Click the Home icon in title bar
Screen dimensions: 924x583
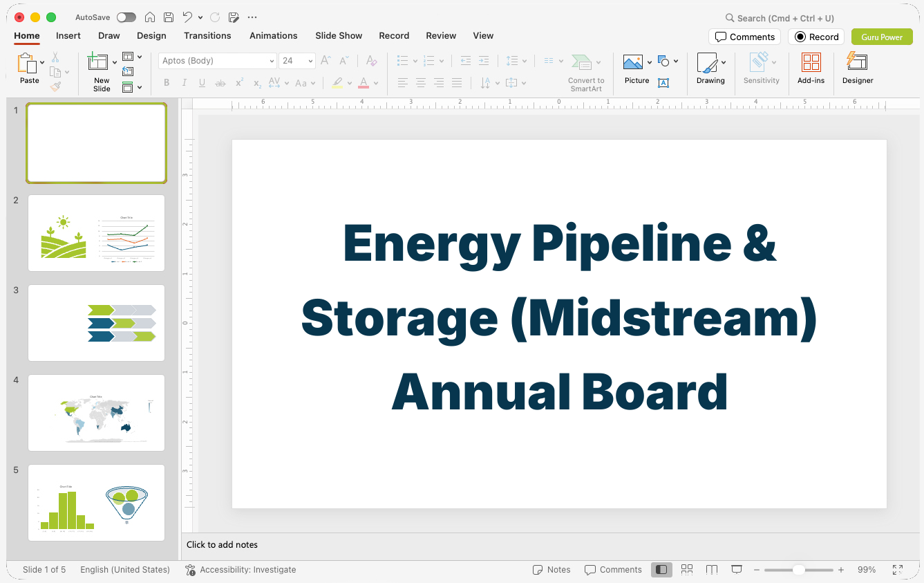149,17
